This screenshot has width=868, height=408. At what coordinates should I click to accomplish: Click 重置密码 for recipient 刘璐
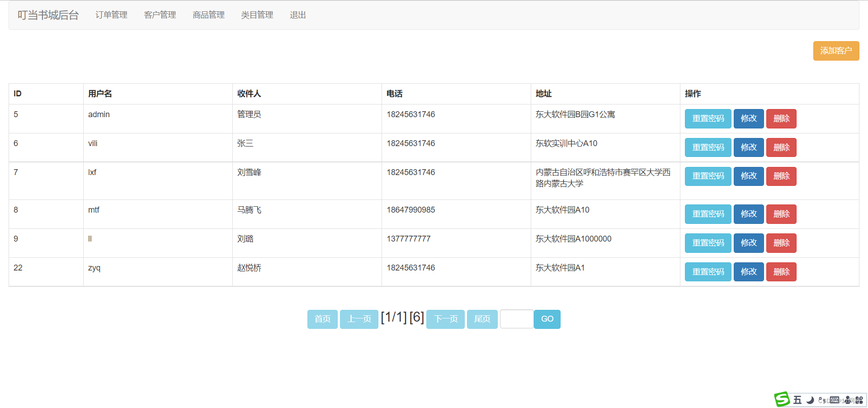708,243
